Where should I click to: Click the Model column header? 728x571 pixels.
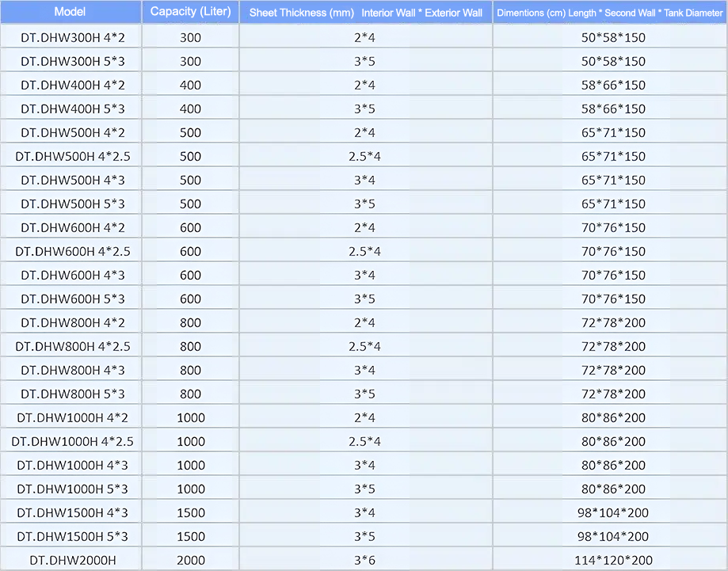tap(70, 12)
